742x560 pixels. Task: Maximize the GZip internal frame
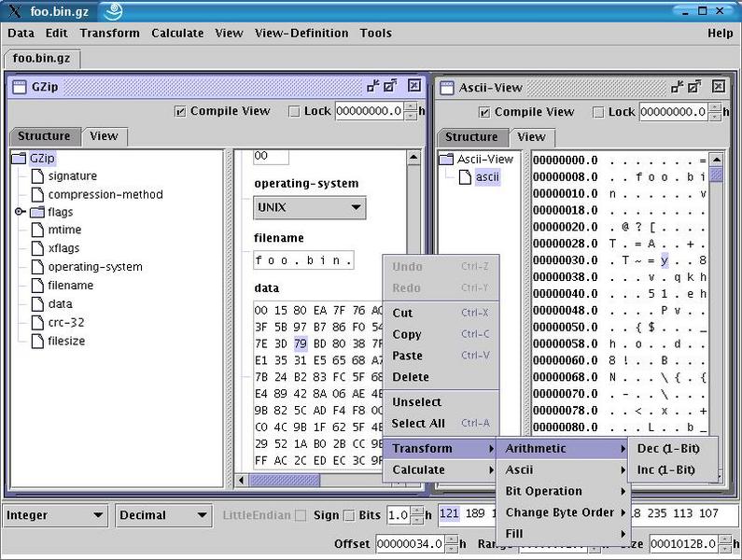point(390,86)
